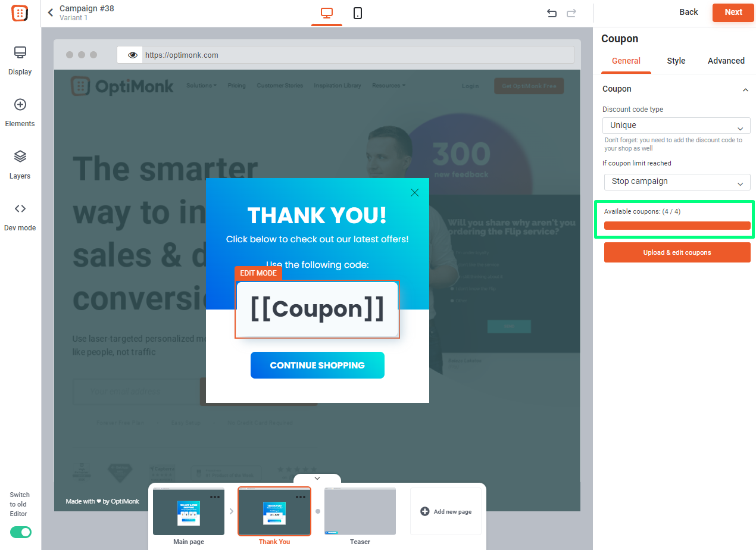The image size is (756, 550).
Task: Open the Display panel icon
Action: (20, 53)
